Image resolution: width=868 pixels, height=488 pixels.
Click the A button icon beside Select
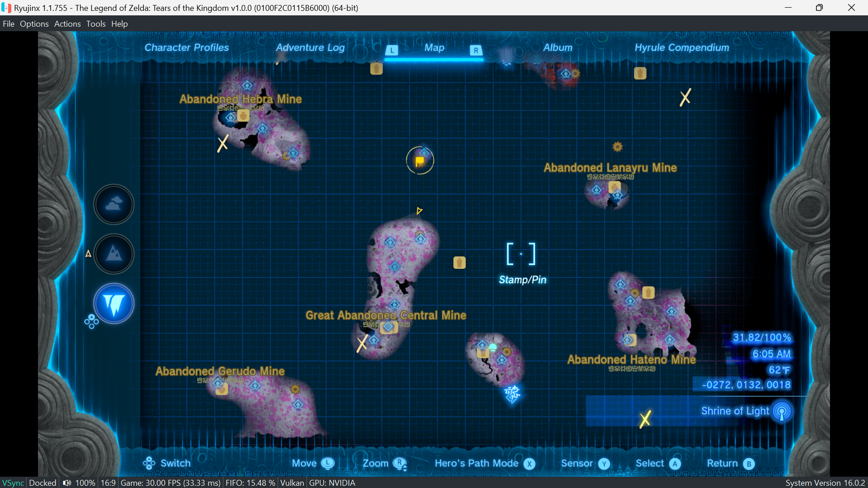click(675, 464)
